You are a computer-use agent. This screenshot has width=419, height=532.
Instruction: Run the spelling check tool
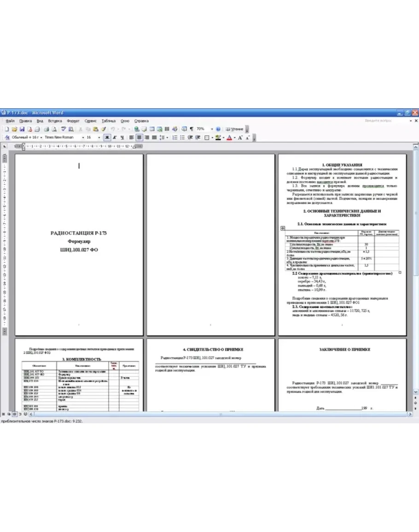pyautogui.click(x=64, y=129)
